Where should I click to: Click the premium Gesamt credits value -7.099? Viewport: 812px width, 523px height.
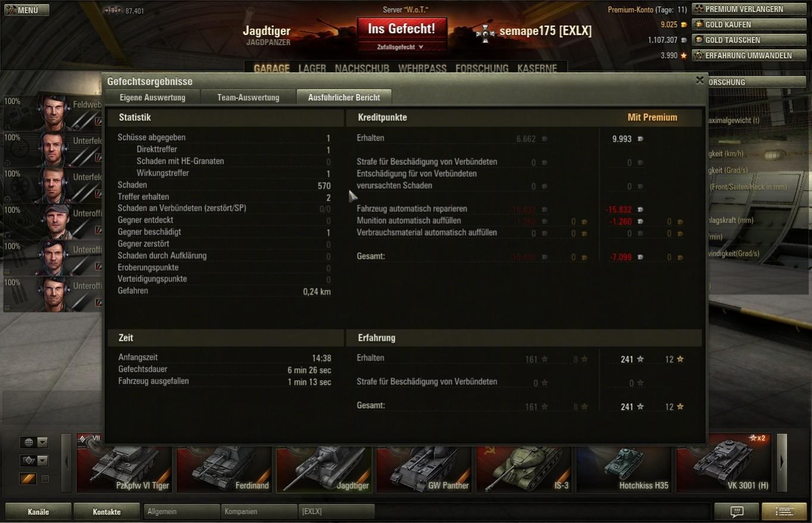tap(620, 257)
